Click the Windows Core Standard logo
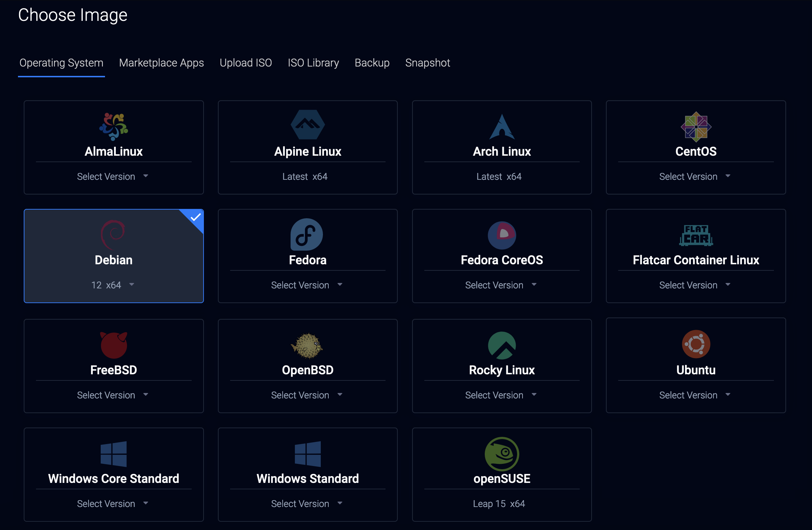Viewport: 812px width, 530px height. [114, 454]
